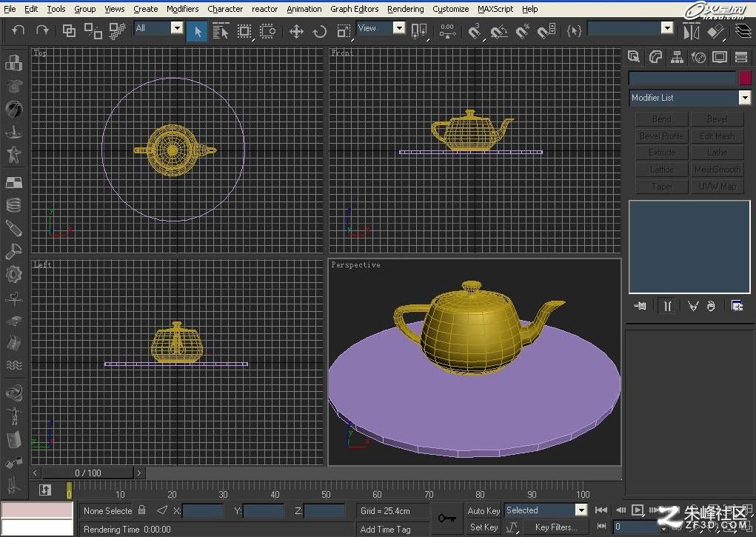The height and width of the screenshot is (537, 756).
Task: Open the Rendering menu
Action: 406,9
